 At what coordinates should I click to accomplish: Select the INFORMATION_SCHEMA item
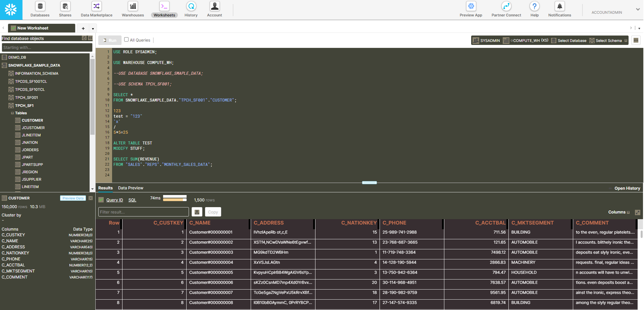tap(37, 73)
